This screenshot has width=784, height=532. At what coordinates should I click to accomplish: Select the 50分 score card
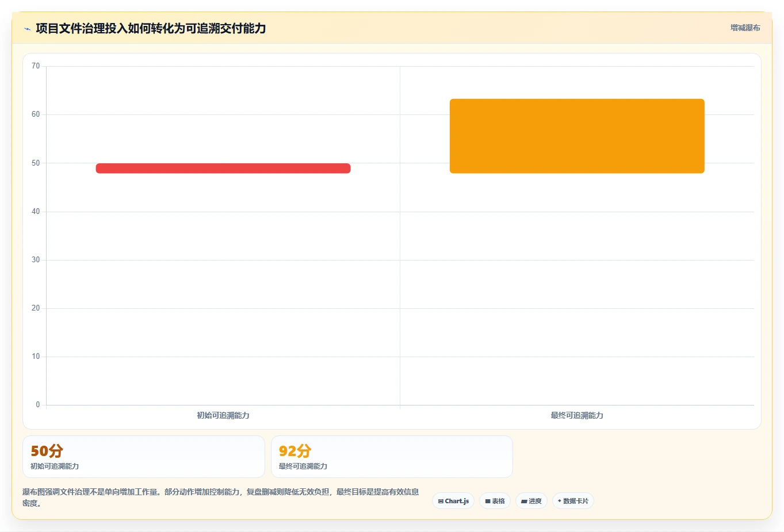click(144, 457)
